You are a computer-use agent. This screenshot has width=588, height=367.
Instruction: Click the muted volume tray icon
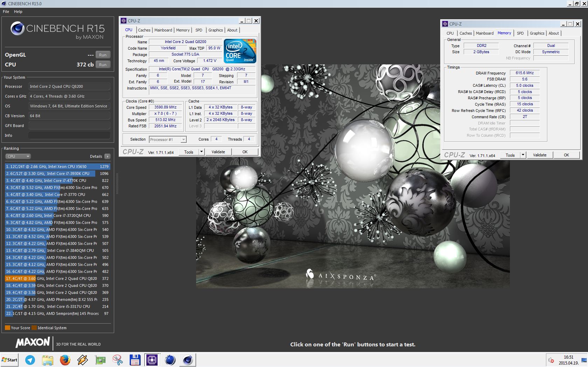click(551, 360)
